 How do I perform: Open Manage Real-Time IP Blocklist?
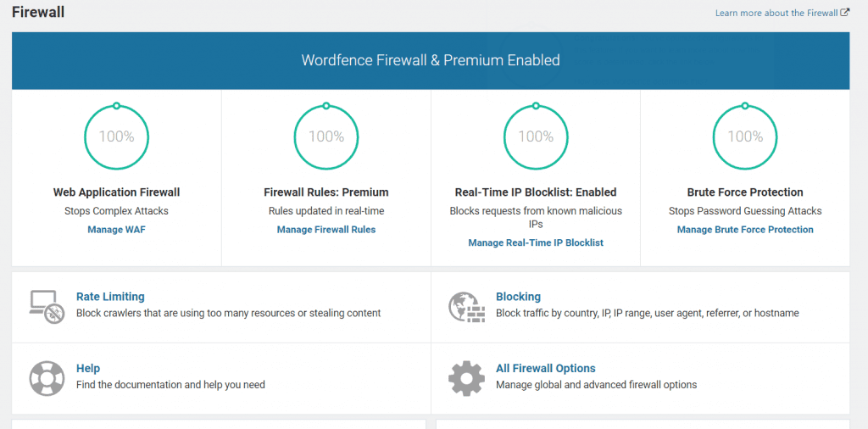[x=536, y=243]
